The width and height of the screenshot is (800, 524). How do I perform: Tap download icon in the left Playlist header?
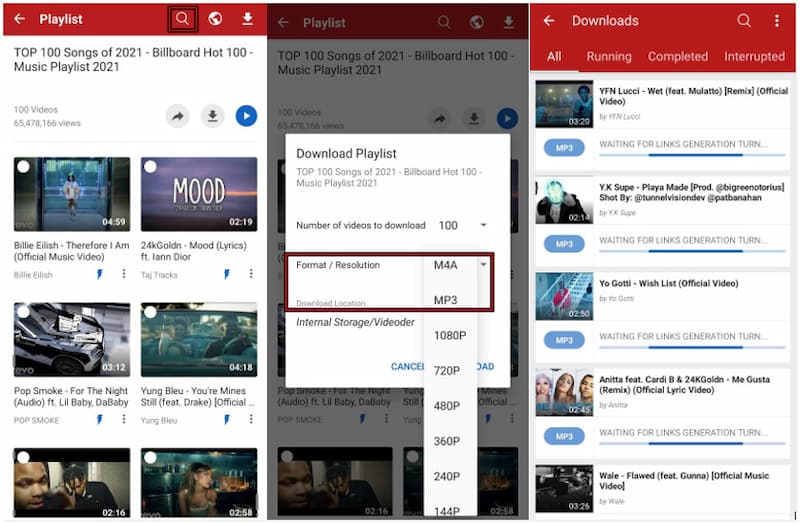(247, 19)
